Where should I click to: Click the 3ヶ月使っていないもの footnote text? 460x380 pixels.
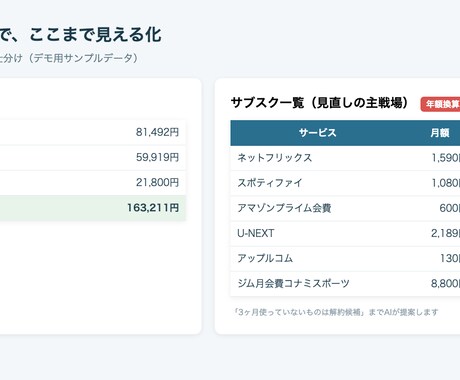click(336, 312)
